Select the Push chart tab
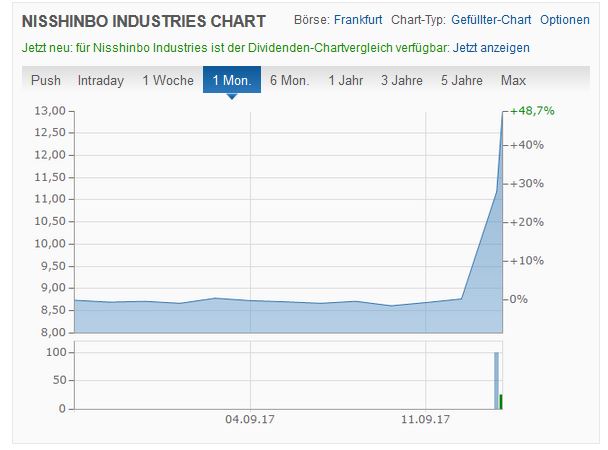 (46, 80)
